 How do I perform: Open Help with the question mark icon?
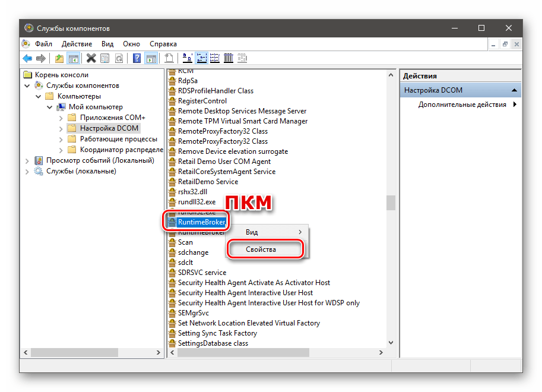click(x=137, y=58)
